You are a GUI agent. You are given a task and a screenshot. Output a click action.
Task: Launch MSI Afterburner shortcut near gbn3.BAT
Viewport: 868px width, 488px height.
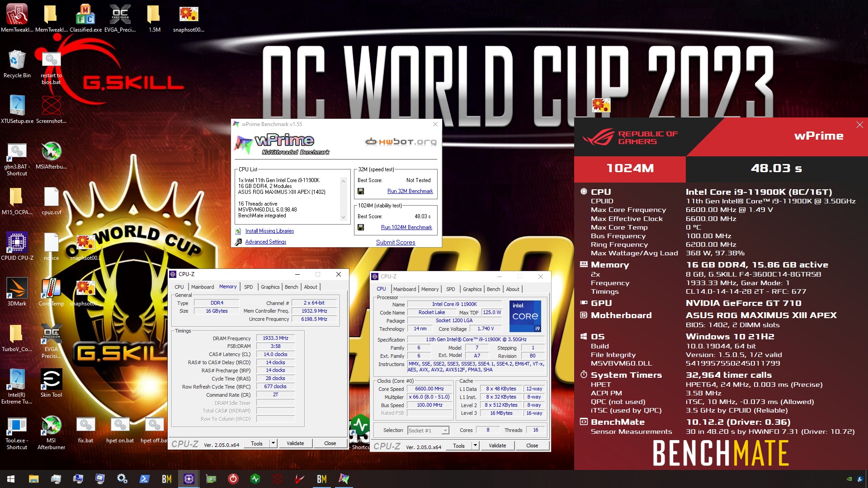(x=51, y=155)
